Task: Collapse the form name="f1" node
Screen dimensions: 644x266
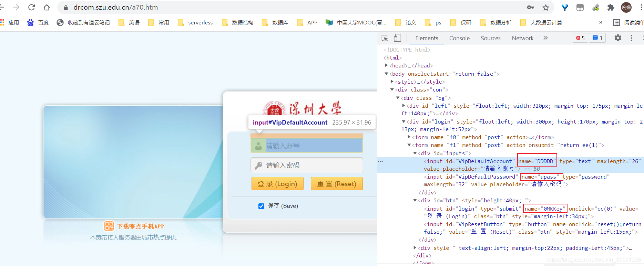Action: tap(409, 145)
